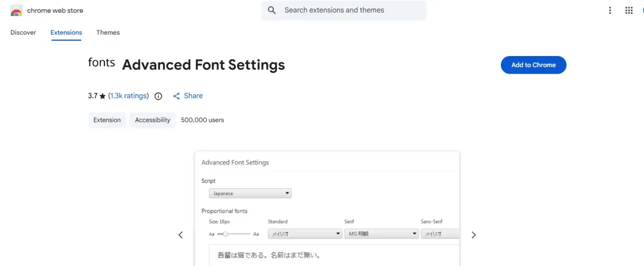Screen dimensions: 644x266
Task: Show next screenshot with right arrow
Action: click(x=474, y=235)
